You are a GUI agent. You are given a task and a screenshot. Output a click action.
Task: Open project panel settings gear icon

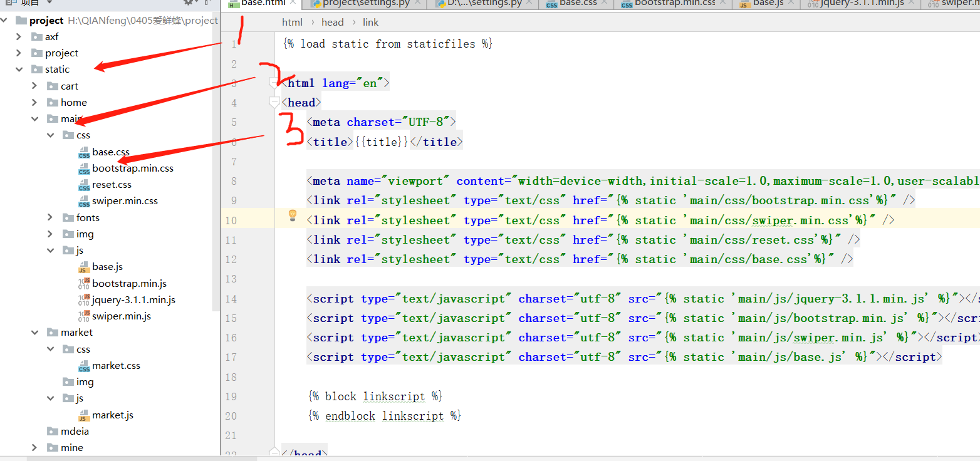point(188,3)
